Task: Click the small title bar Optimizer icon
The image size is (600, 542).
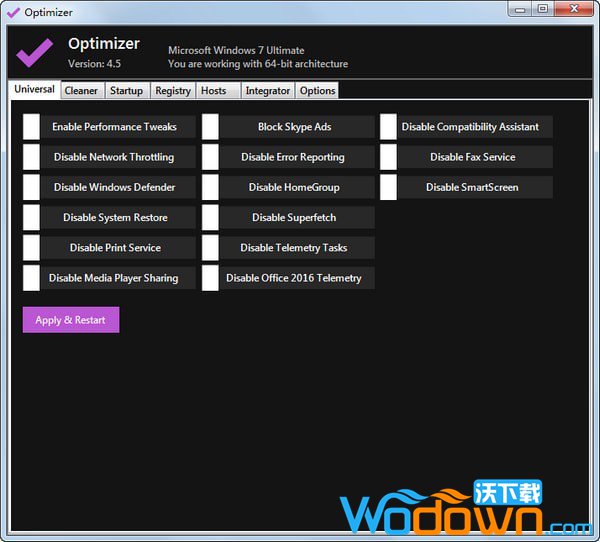Action: pyautogui.click(x=13, y=13)
